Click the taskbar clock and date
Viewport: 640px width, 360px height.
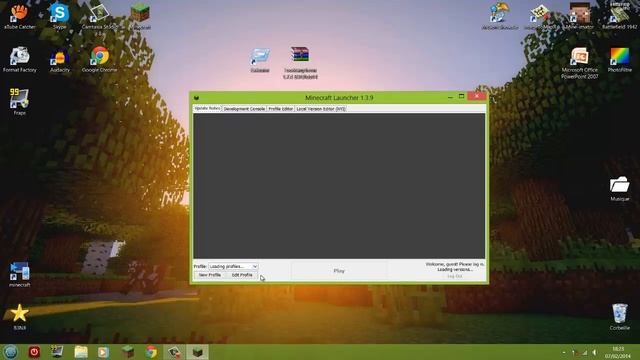(618, 352)
